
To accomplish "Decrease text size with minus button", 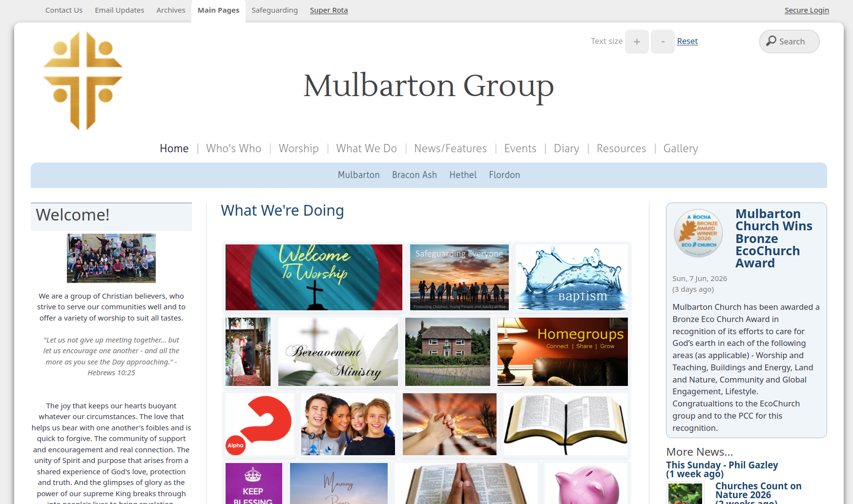I will [663, 41].
